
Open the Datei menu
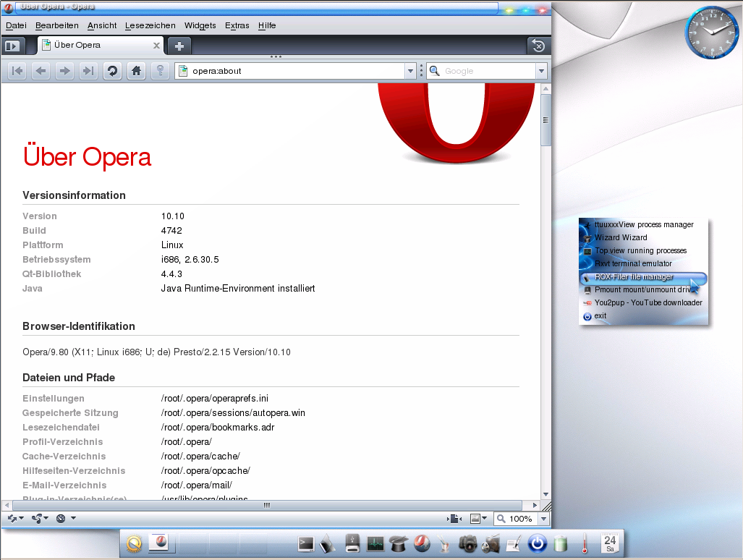[x=16, y=25]
